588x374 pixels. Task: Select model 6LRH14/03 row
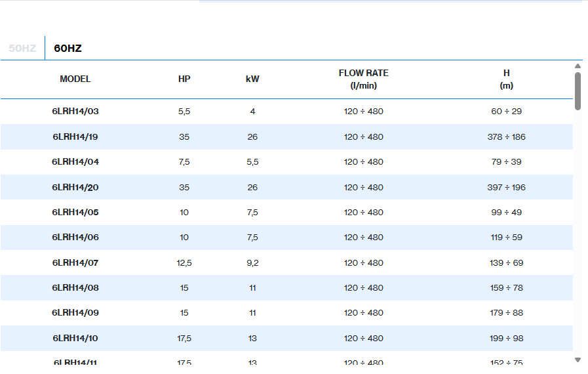pos(75,112)
